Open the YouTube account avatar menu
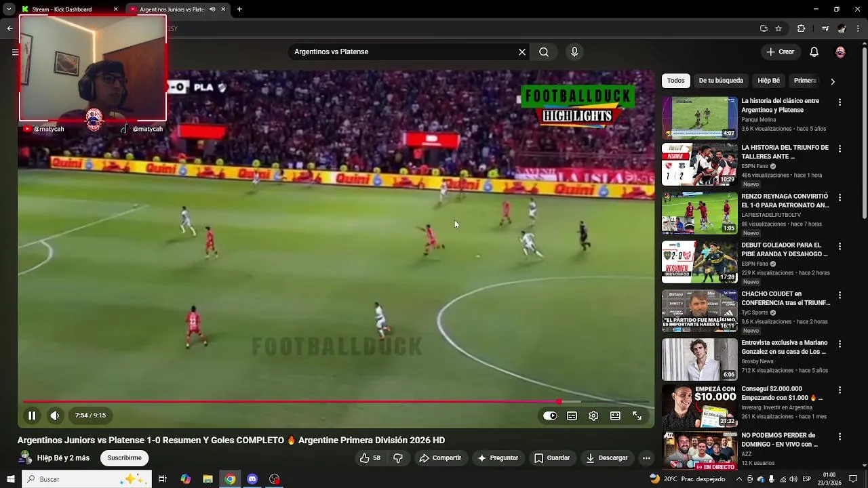 coord(841,52)
